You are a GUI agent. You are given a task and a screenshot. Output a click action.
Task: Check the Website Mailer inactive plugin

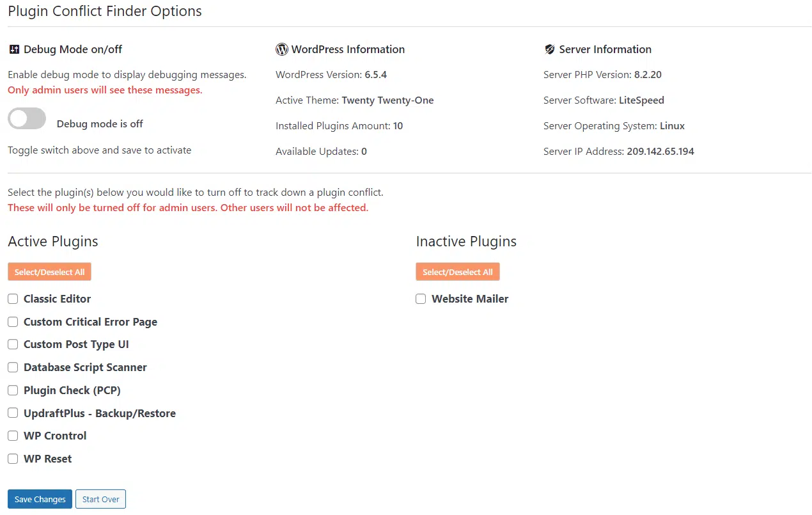(421, 298)
